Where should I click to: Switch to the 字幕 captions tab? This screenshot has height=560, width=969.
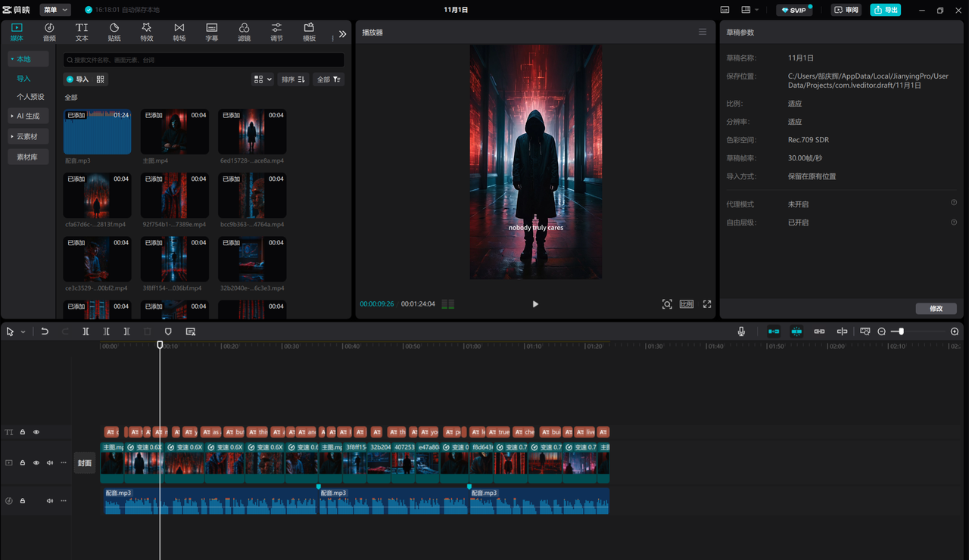tap(212, 32)
